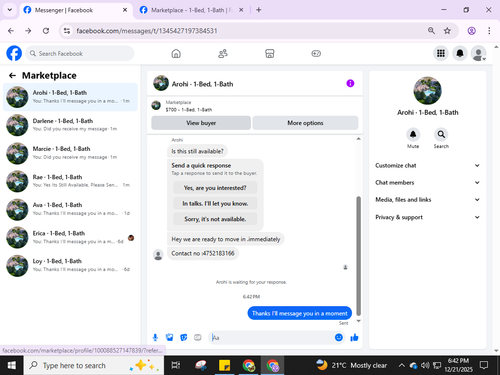The height and width of the screenshot is (375, 500).
Task: Open Chrome tab search dropdown
Action: point(10,10)
